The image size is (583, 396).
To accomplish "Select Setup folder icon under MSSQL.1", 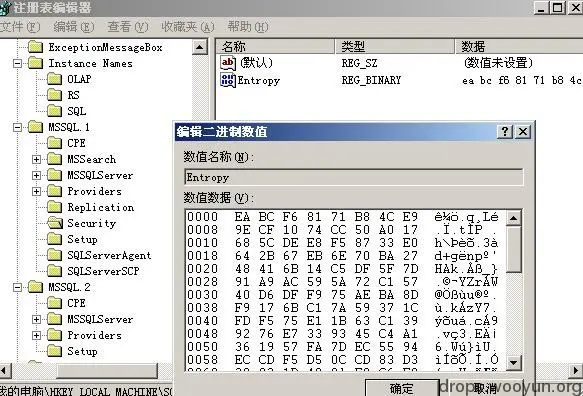I will click(55, 239).
